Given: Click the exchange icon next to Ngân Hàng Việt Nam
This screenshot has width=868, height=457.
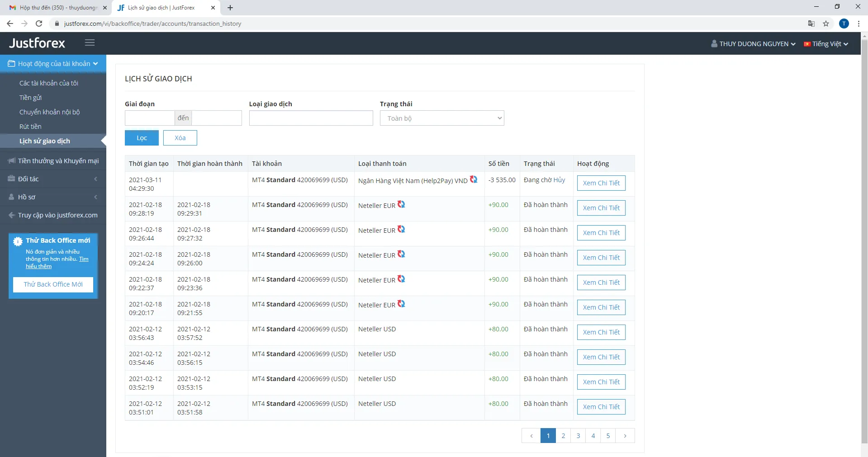Looking at the screenshot, I should pos(474,179).
